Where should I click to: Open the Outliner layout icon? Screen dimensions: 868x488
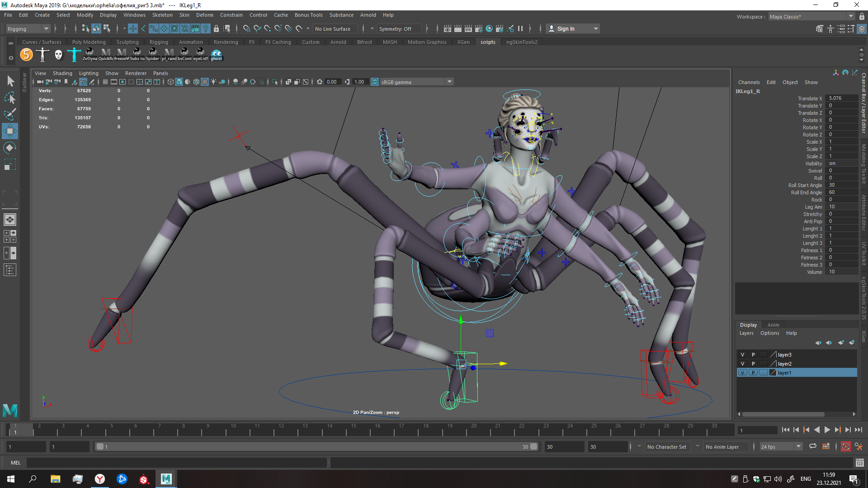(x=10, y=270)
